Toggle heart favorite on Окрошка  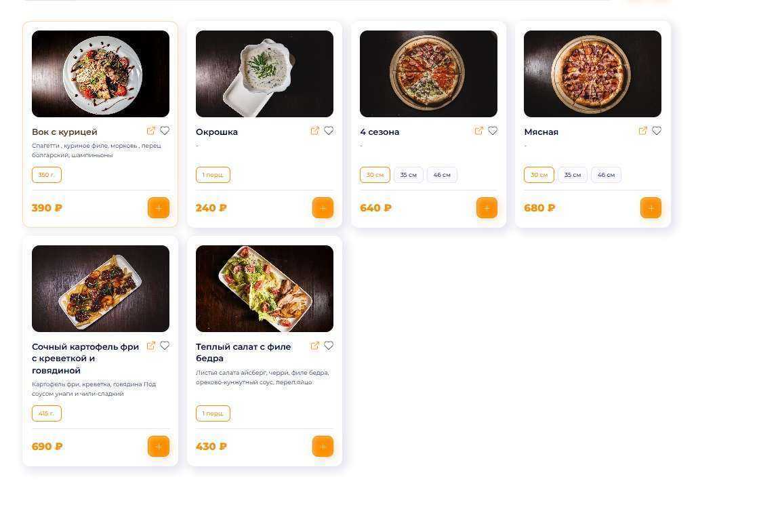coord(329,131)
